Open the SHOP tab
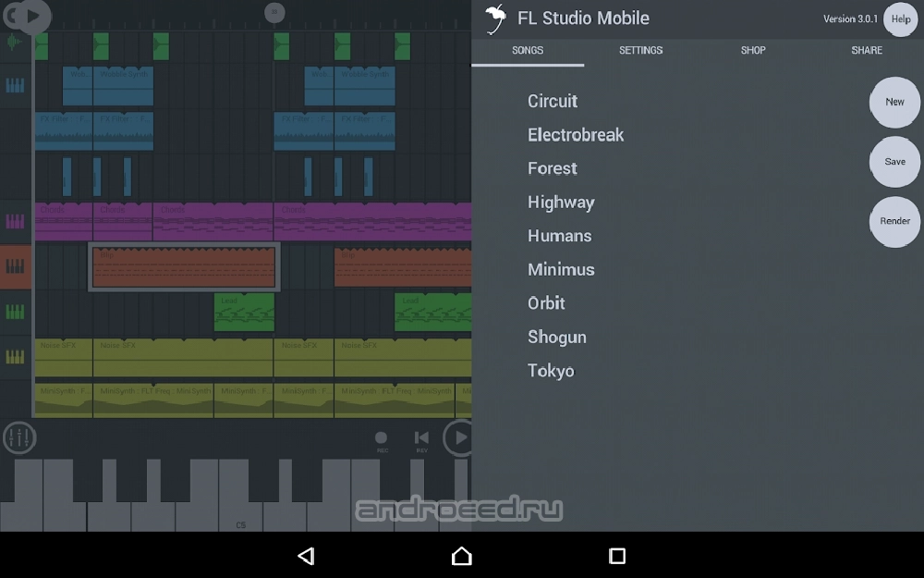This screenshot has height=578, width=924. (753, 50)
